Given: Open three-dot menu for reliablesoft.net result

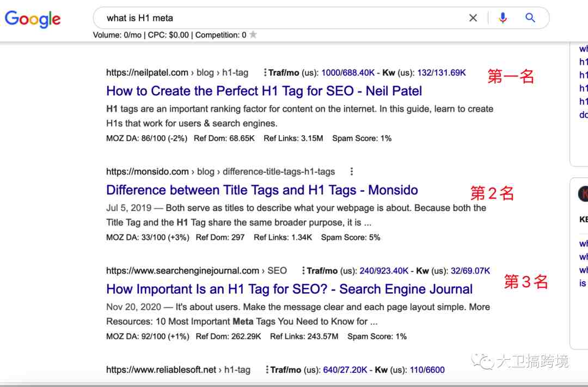Looking at the screenshot, I should [267, 370].
